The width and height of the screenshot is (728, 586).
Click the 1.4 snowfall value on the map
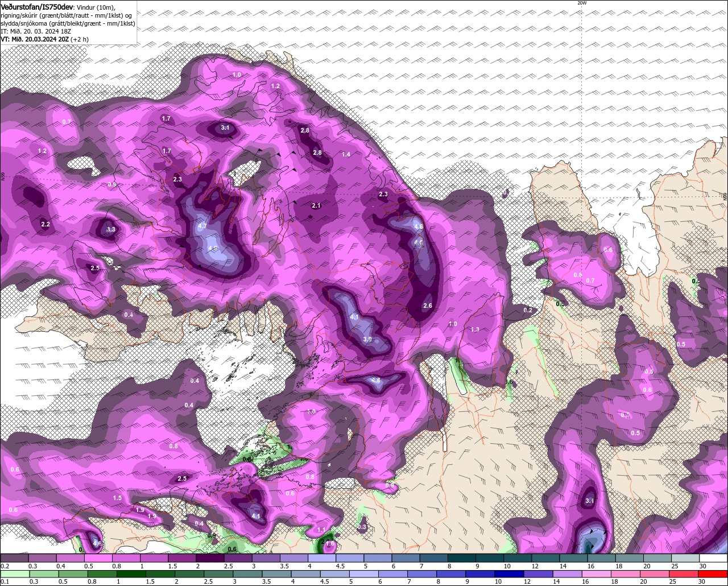tap(346, 154)
